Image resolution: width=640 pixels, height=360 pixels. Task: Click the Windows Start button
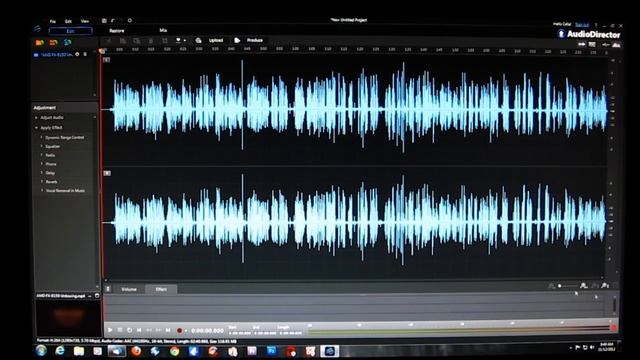click(41, 351)
